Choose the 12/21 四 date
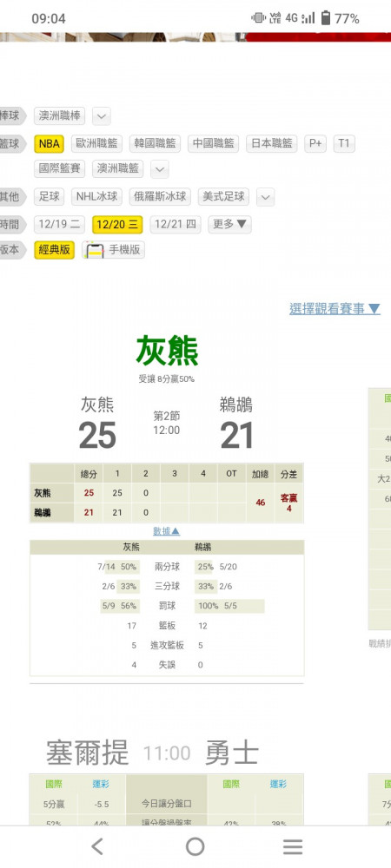The image size is (391, 868). click(x=175, y=224)
